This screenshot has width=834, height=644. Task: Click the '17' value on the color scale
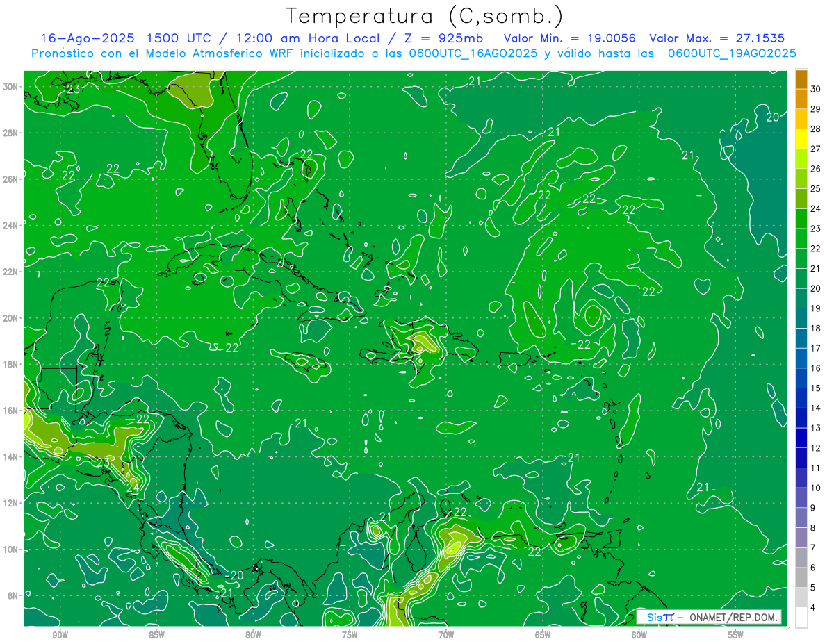(x=816, y=348)
